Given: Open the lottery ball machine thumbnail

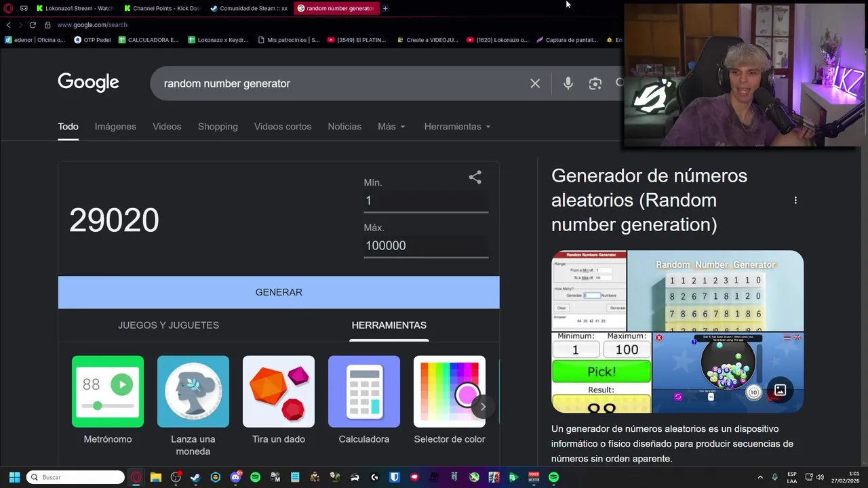Looking at the screenshot, I should (x=728, y=372).
